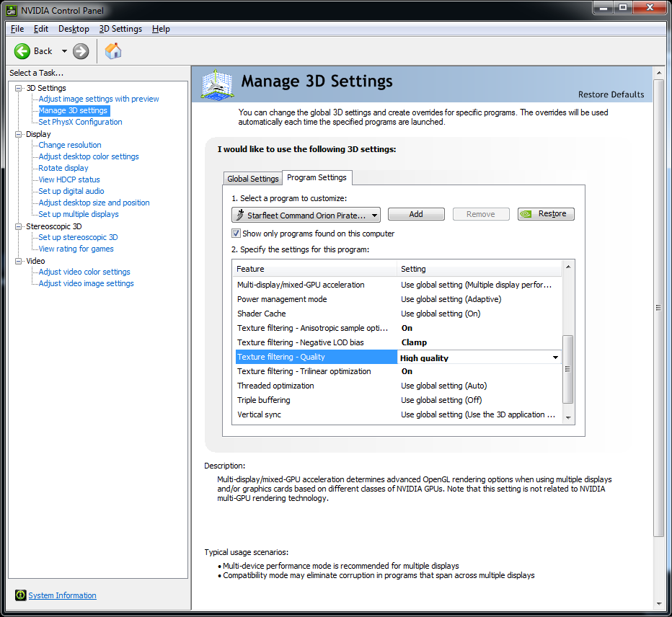This screenshot has height=617, width=672.
Task: Click the Add program button
Action: 416,214
